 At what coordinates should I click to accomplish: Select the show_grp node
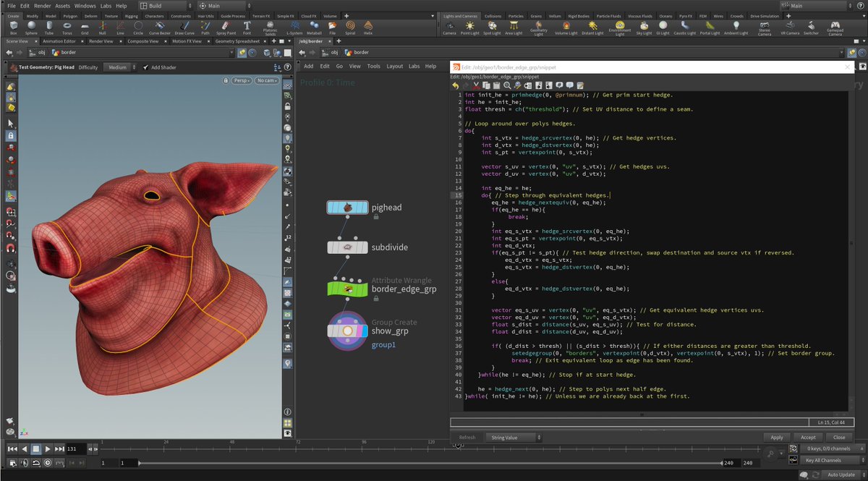tap(346, 331)
